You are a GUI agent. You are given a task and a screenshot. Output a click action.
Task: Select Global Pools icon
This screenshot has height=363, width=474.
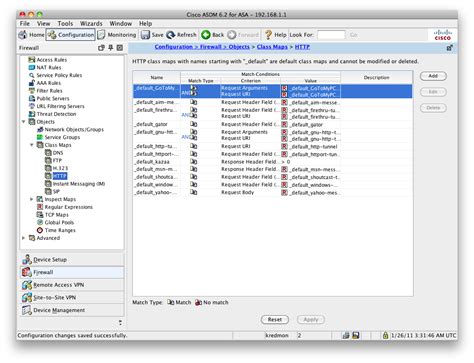click(x=40, y=222)
